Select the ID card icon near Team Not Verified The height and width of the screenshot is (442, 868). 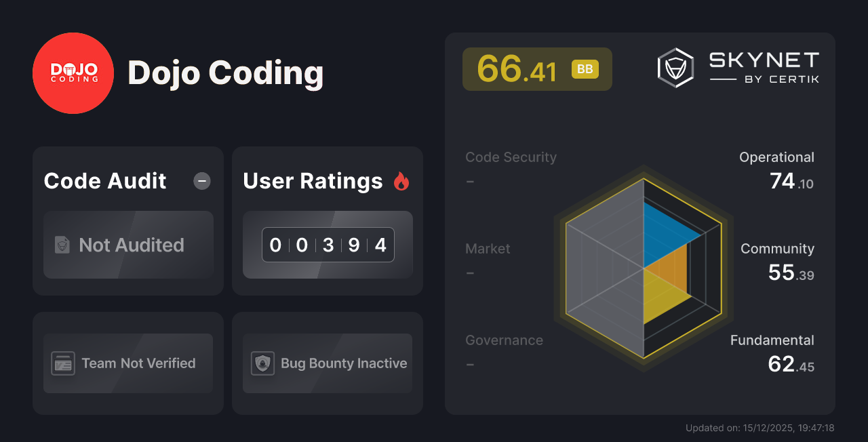pyautogui.click(x=62, y=363)
